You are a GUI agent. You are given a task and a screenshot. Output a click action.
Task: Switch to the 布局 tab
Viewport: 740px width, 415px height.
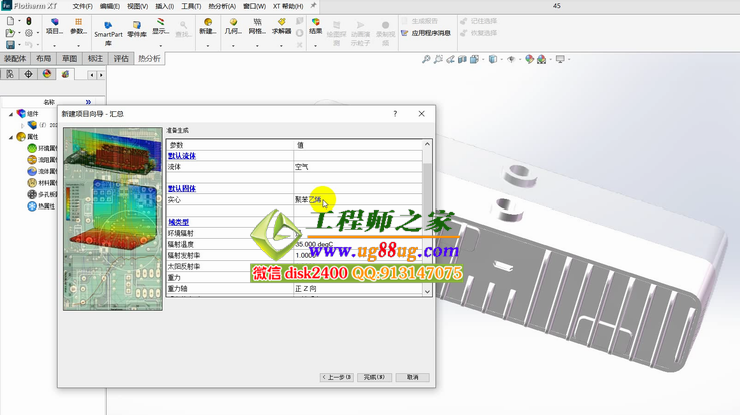coord(43,59)
